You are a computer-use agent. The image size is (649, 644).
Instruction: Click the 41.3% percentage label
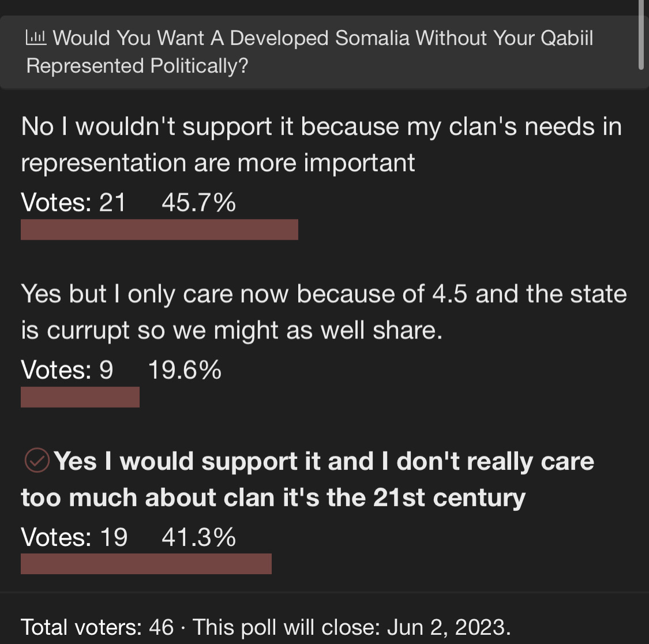pos(198,537)
